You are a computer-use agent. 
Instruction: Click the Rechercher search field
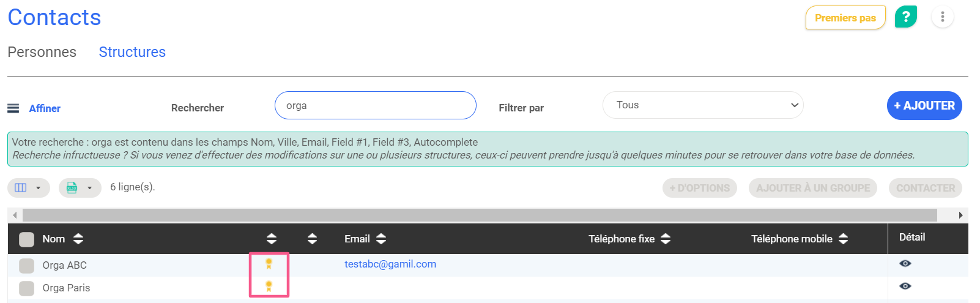point(375,106)
